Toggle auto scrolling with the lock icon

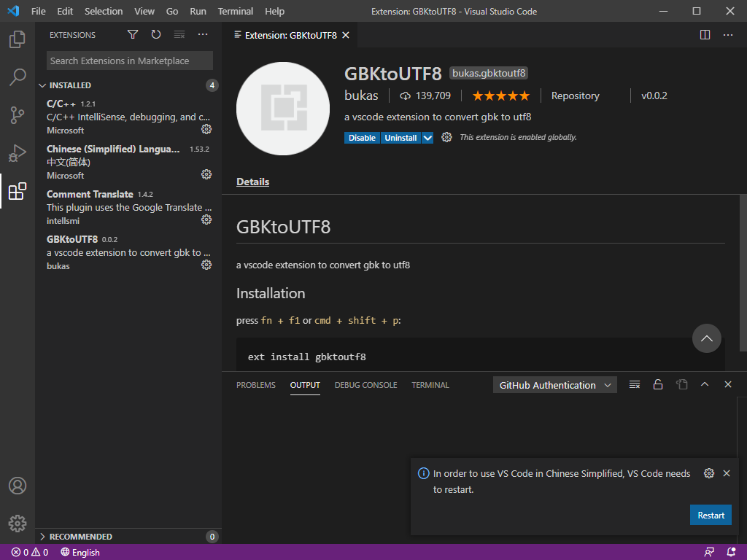click(658, 384)
